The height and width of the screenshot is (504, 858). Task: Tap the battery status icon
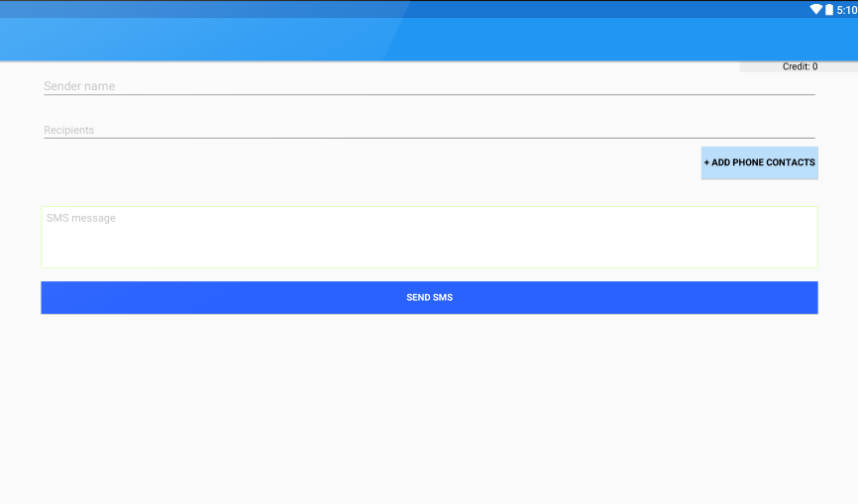pyautogui.click(x=829, y=9)
